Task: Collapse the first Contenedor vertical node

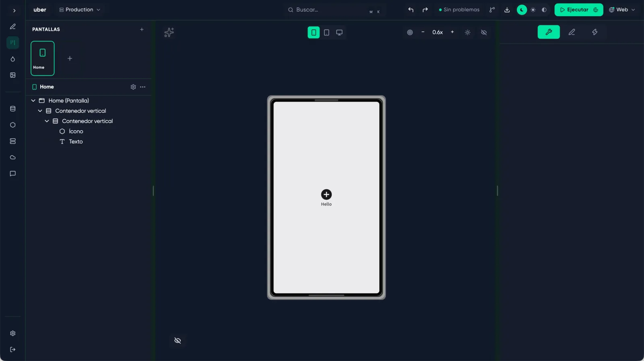Action: (40, 111)
